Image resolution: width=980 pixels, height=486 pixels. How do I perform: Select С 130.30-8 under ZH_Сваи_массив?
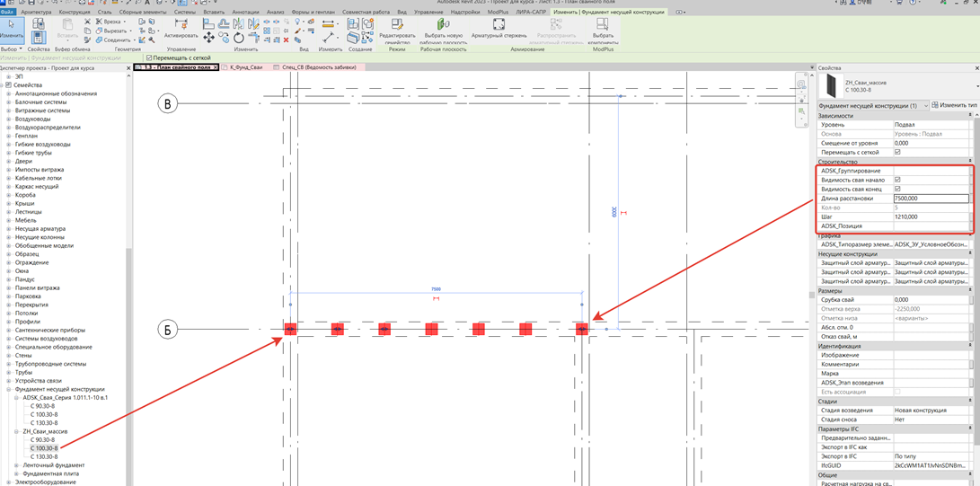pos(44,456)
